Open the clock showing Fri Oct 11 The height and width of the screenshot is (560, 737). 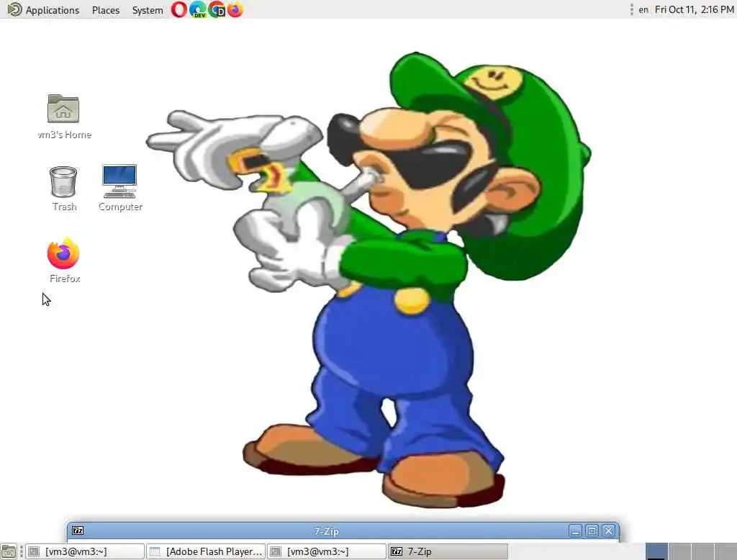click(694, 9)
